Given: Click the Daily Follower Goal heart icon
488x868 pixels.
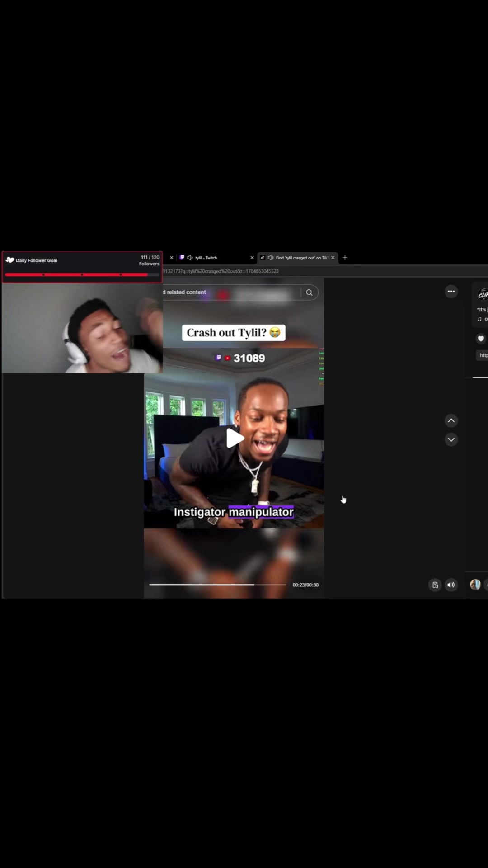Looking at the screenshot, I should click(x=10, y=260).
